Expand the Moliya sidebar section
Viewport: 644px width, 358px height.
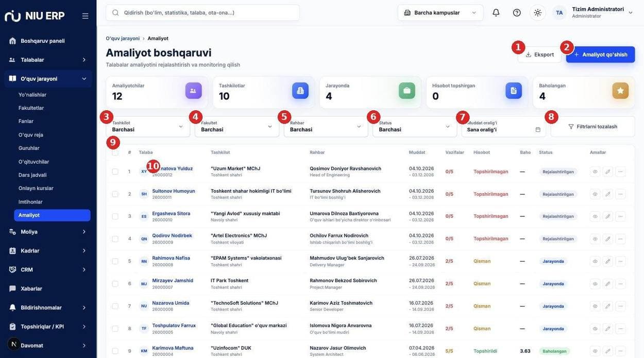click(48, 232)
